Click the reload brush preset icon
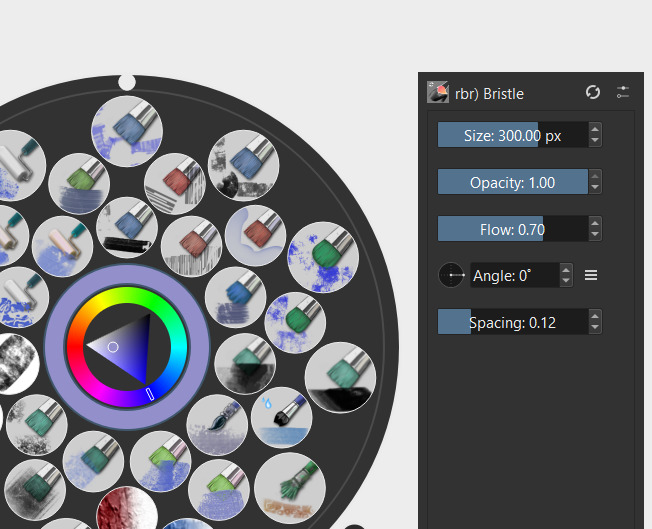The height and width of the screenshot is (529, 652). [593, 92]
